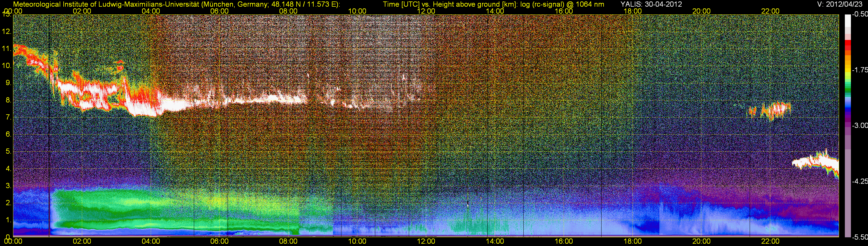Click the 04:00 label on the top time axis
The image size is (868, 246).
pos(151,11)
